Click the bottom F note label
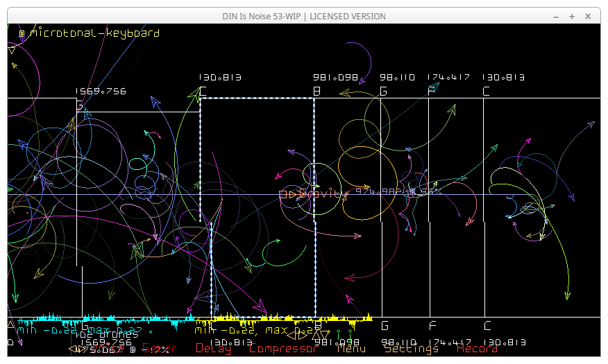Viewport: 608px width, 364px height. point(432,326)
